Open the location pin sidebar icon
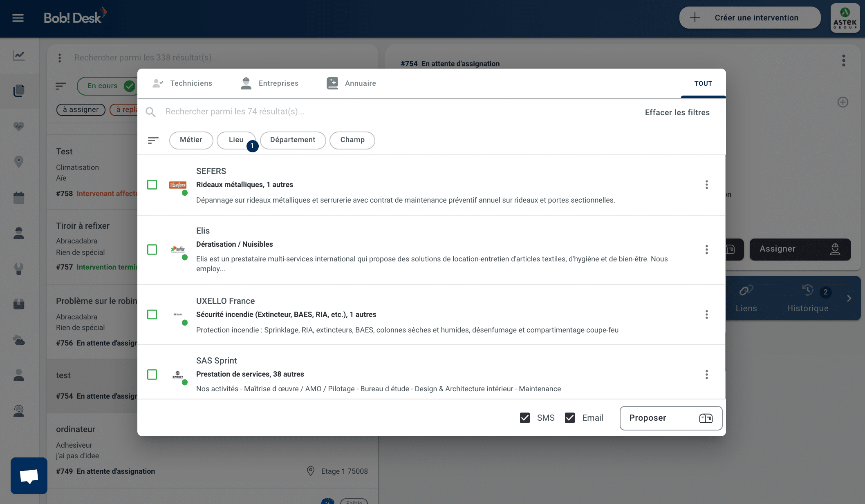 [x=19, y=162]
